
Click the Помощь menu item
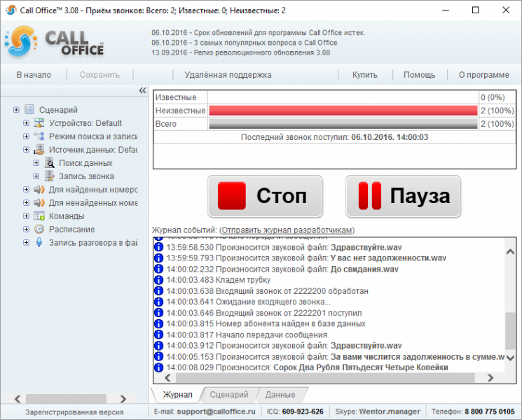point(419,75)
